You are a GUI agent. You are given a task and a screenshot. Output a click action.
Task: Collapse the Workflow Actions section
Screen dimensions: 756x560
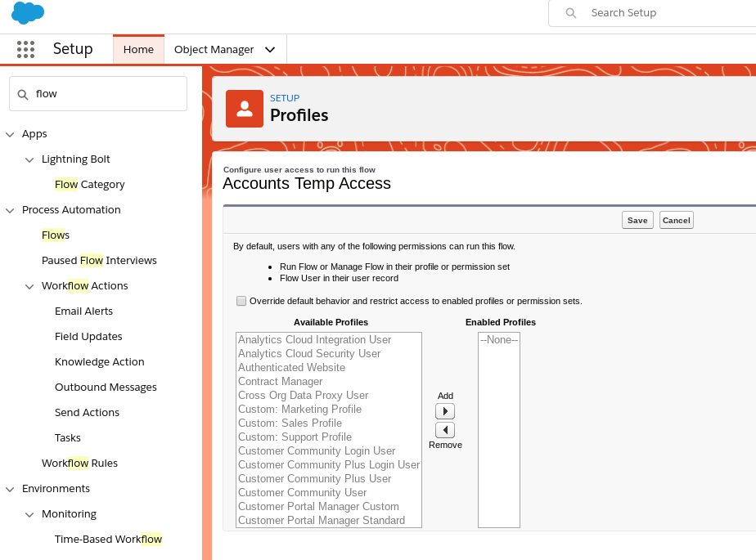point(29,286)
